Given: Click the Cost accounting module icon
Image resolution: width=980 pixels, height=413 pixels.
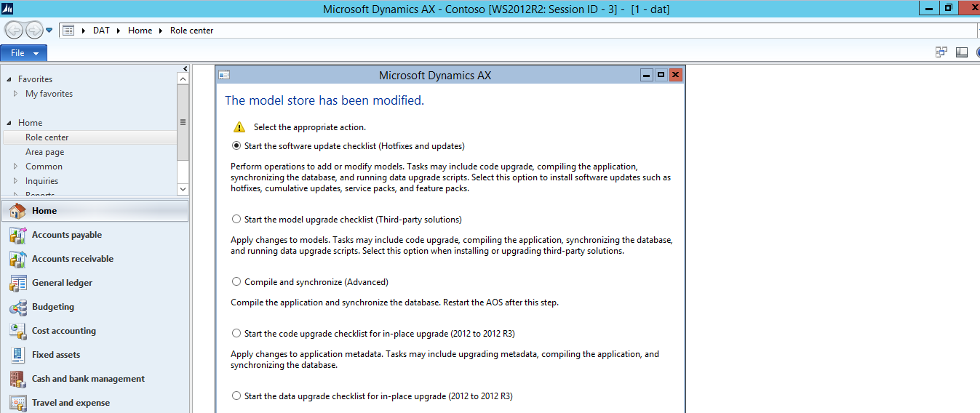Looking at the screenshot, I should pyautogui.click(x=17, y=331).
